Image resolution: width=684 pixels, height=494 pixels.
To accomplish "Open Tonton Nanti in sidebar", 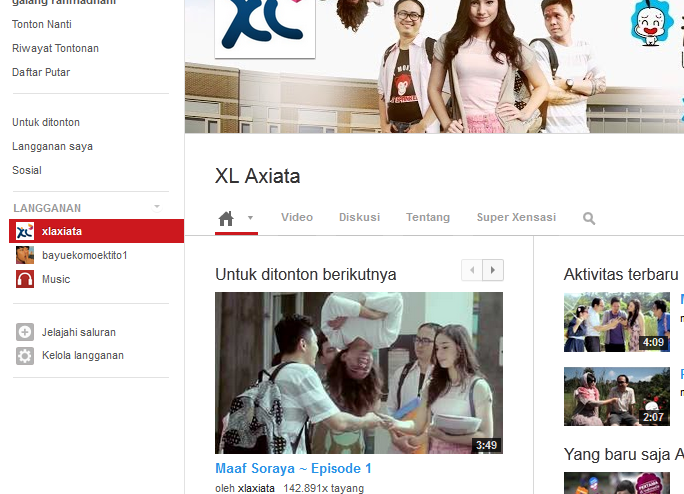I will pyautogui.click(x=42, y=24).
